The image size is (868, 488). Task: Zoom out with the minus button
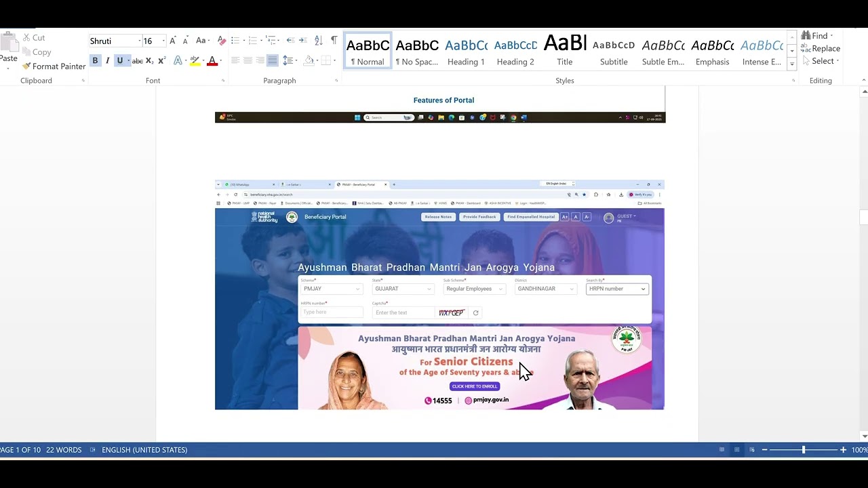764,450
